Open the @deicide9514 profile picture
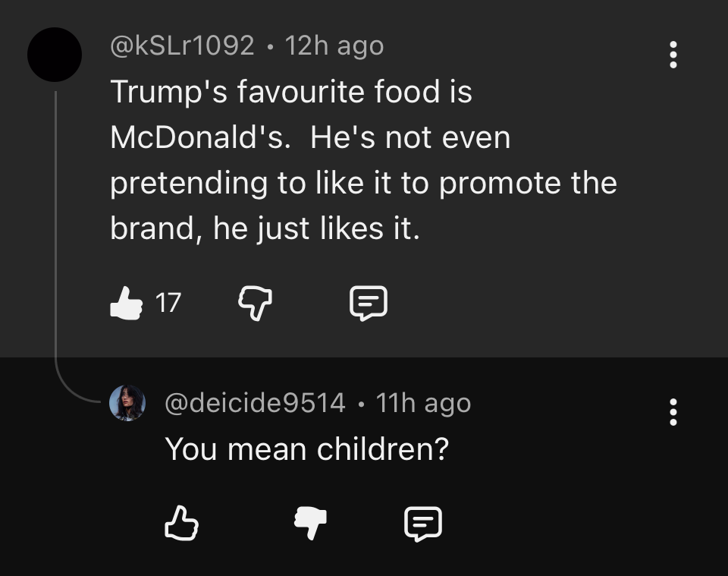 click(x=127, y=402)
